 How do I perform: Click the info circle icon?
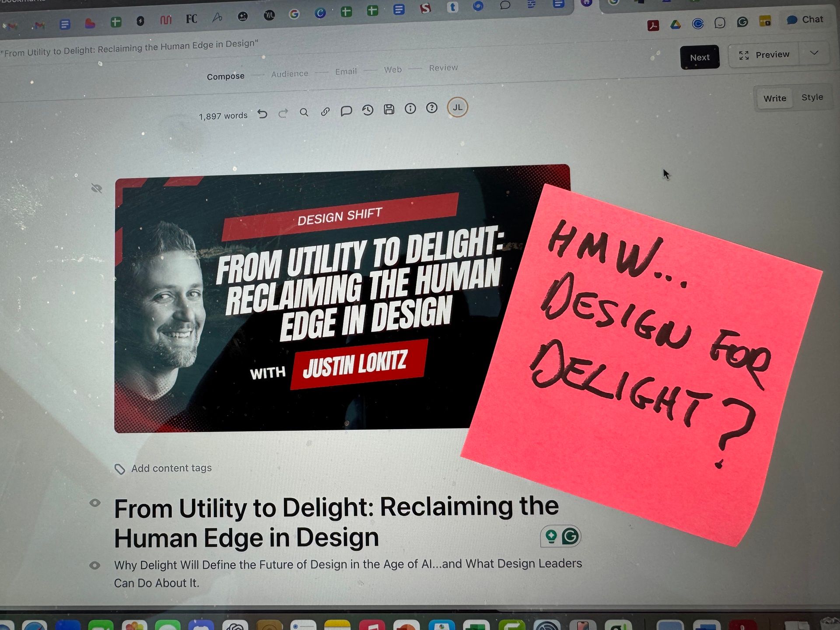pyautogui.click(x=410, y=108)
